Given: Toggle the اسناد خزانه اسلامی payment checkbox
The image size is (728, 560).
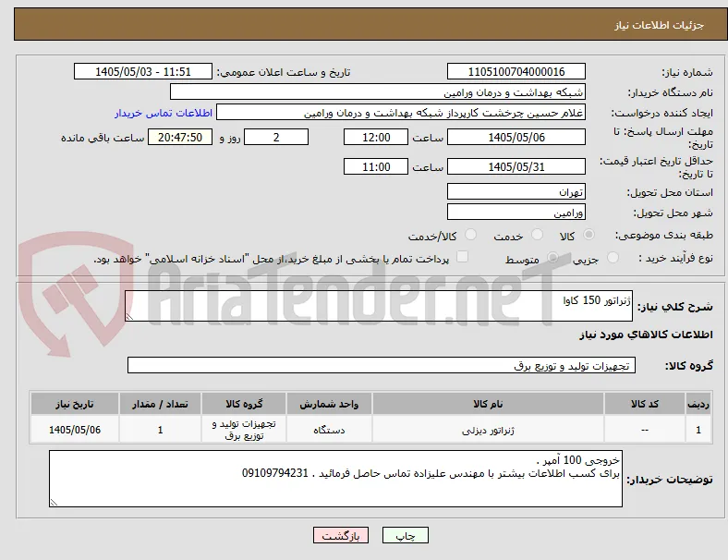Looking at the screenshot, I should [x=462, y=257].
